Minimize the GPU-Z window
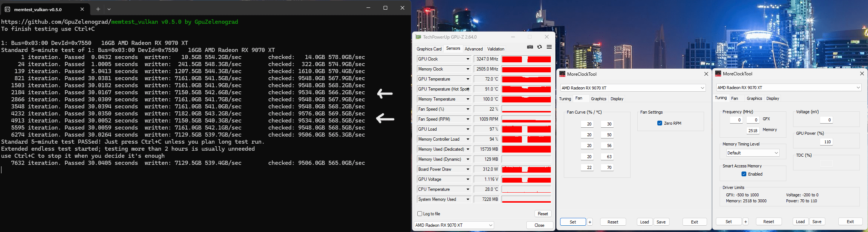Image resolution: width=868 pixels, height=232 pixels. pos(513,37)
